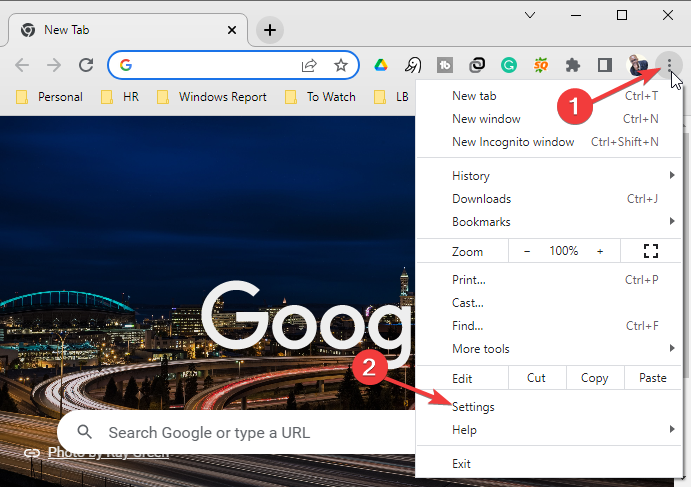Decrease zoom with the minus button

[527, 251]
